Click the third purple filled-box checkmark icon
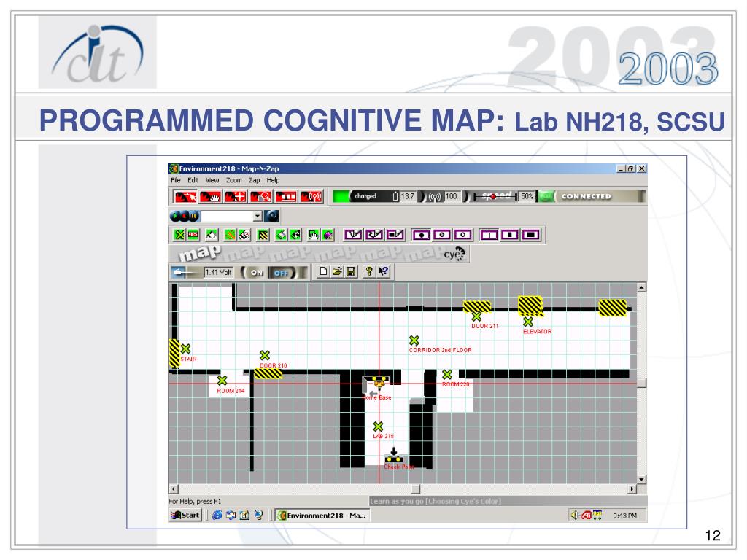 (395, 235)
